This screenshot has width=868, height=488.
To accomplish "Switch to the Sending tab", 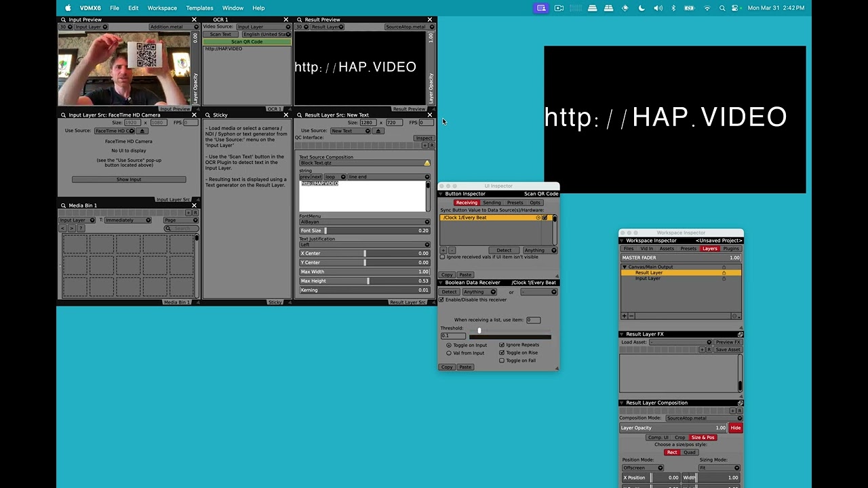I will coord(492,203).
